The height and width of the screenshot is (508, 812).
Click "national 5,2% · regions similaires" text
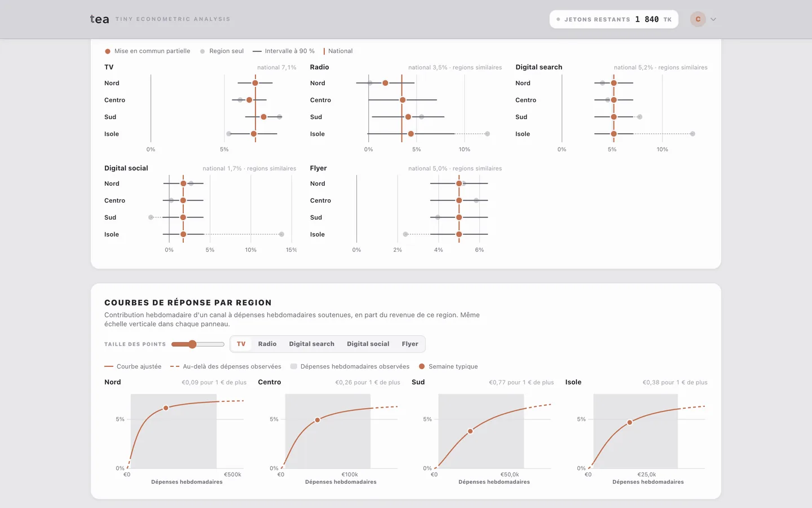[661, 67]
